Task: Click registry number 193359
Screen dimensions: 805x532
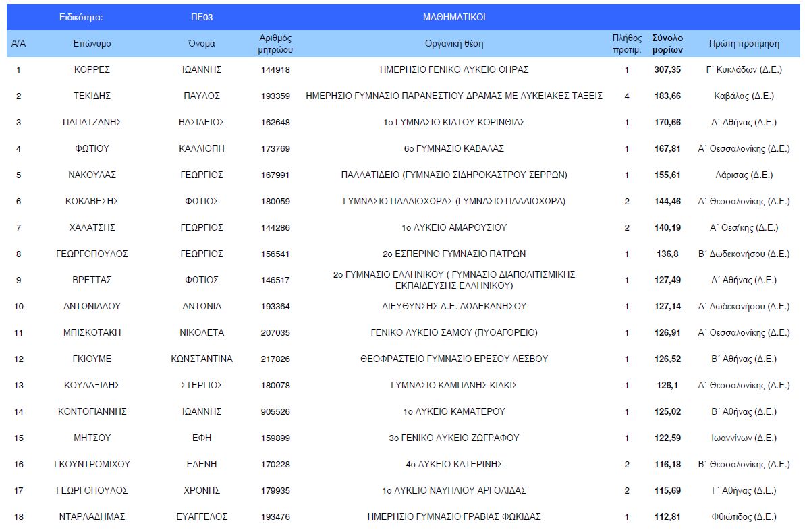Action: point(275,96)
